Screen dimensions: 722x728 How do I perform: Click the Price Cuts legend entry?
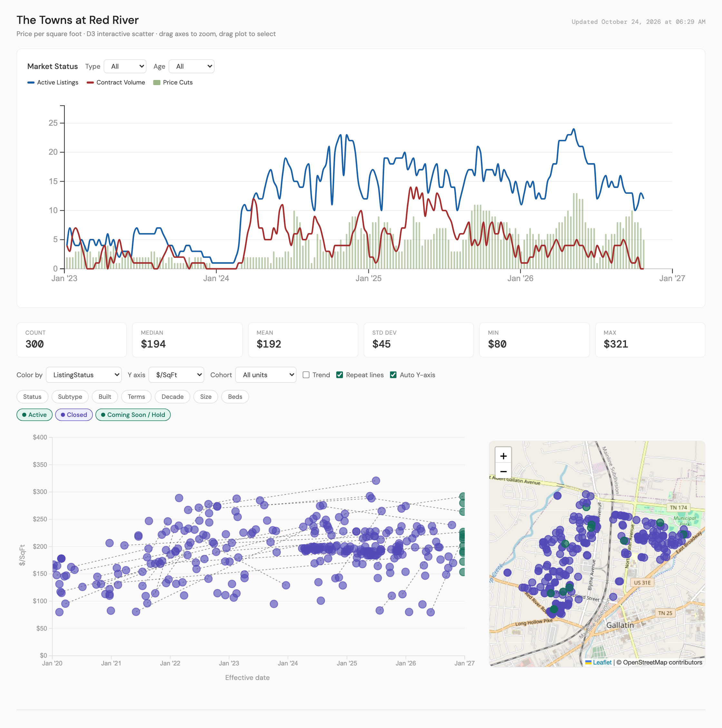tap(173, 83)
